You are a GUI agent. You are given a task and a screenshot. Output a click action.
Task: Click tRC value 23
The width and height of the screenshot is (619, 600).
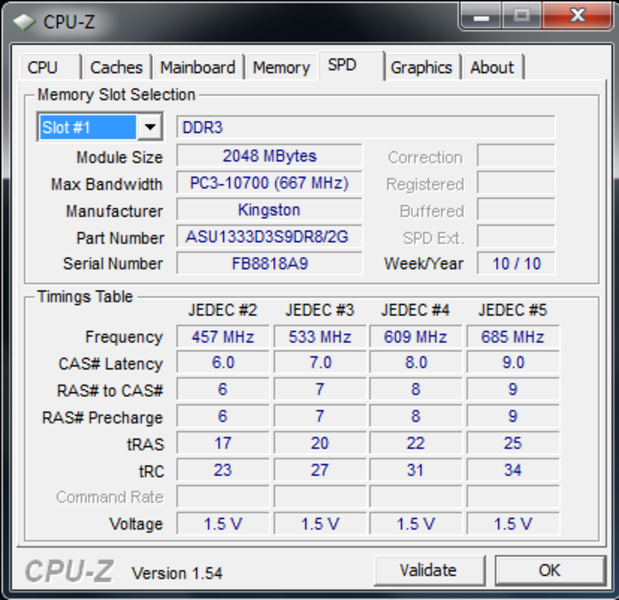pyautogui.click(x=223, y=470)
